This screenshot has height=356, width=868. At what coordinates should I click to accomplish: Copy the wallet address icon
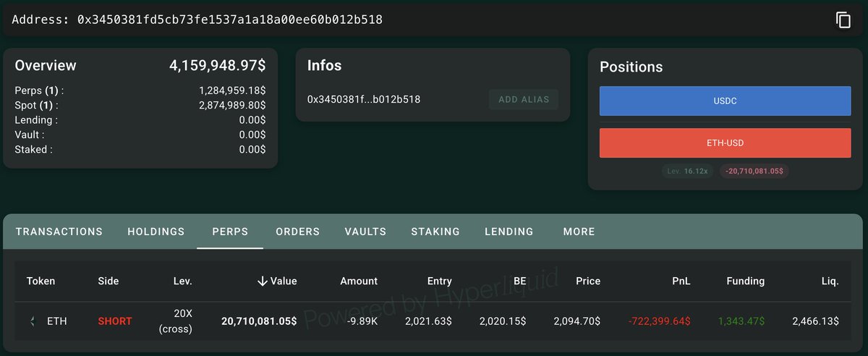(843, 20)
